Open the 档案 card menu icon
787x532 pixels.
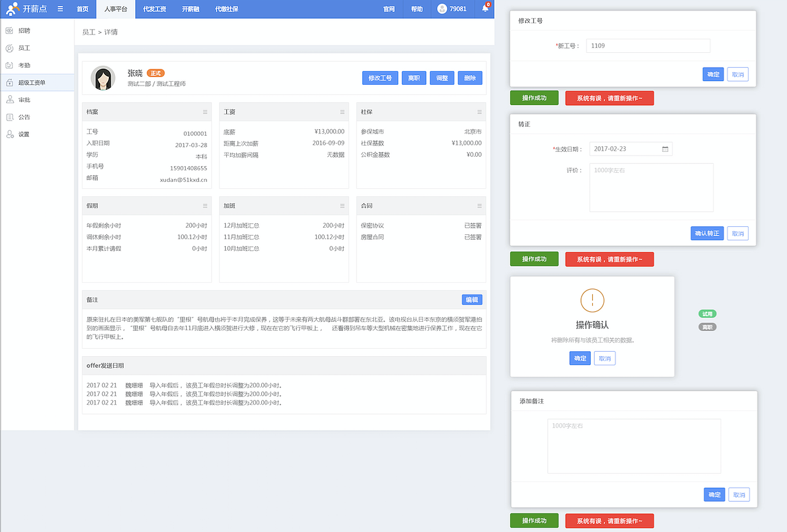(x=205, y=112)
